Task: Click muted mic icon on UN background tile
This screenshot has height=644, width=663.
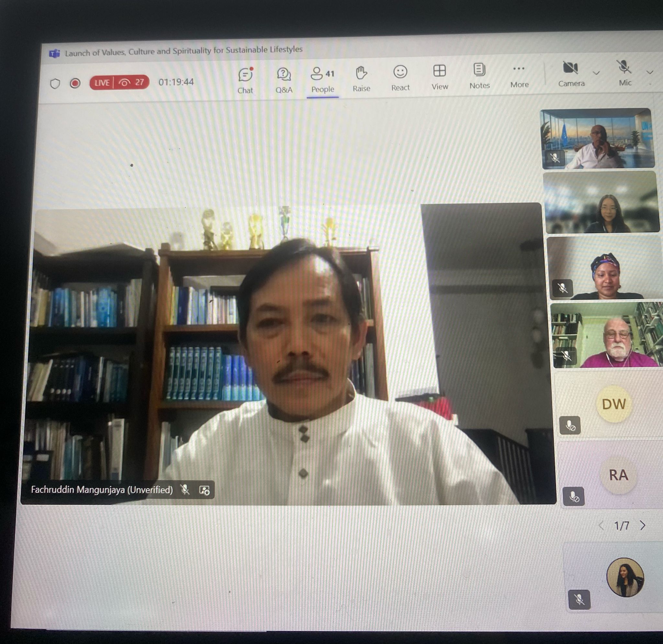Action: 555,157
